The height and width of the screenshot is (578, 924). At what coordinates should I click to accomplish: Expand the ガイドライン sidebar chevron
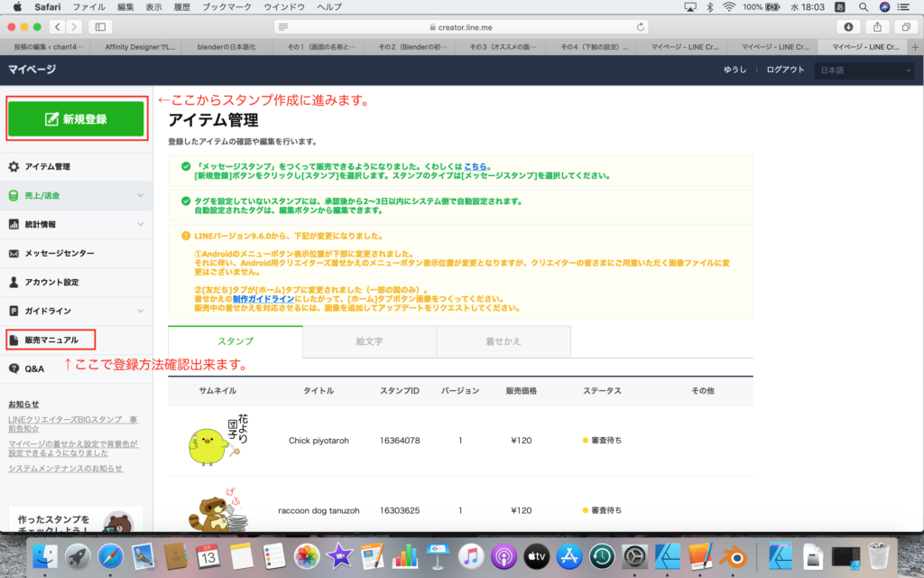coord(140,311)
